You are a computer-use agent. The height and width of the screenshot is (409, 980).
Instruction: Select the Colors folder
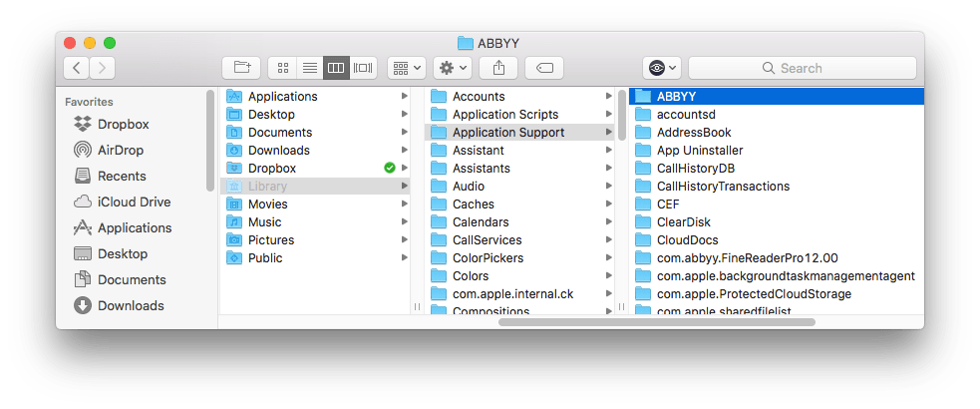coord(520,275)
